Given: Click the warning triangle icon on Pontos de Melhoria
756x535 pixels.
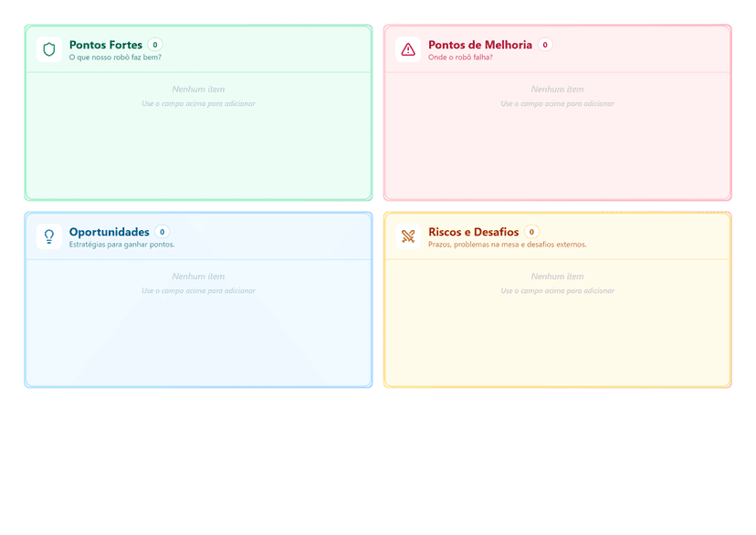Looking at the screenshot, I should click(x=407, y=49).
